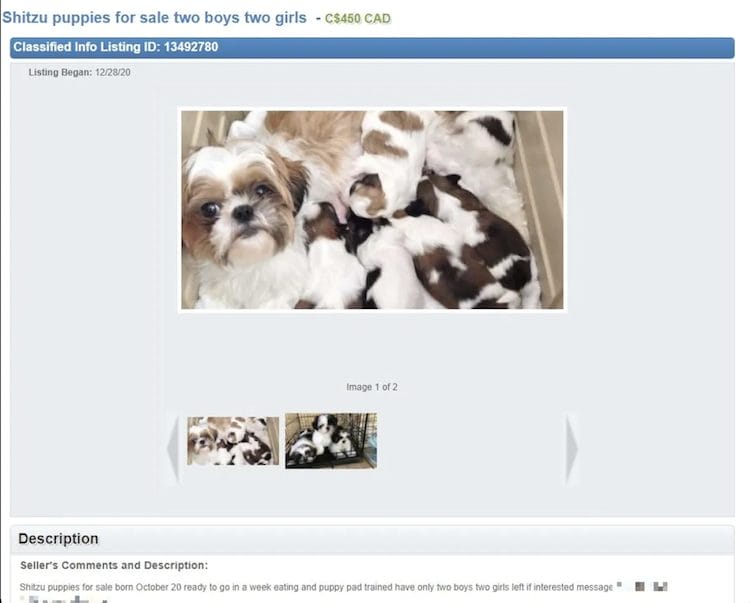Image resolution: width=750 pixels, height=603 pixels.
Task: Click the next image right arrow
Action: coord(571,448)
